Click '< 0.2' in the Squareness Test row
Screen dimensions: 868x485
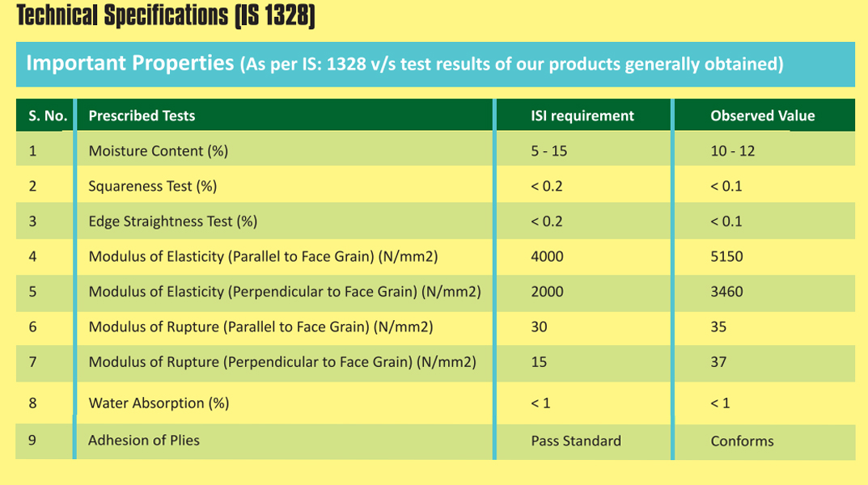pos(546,187)
